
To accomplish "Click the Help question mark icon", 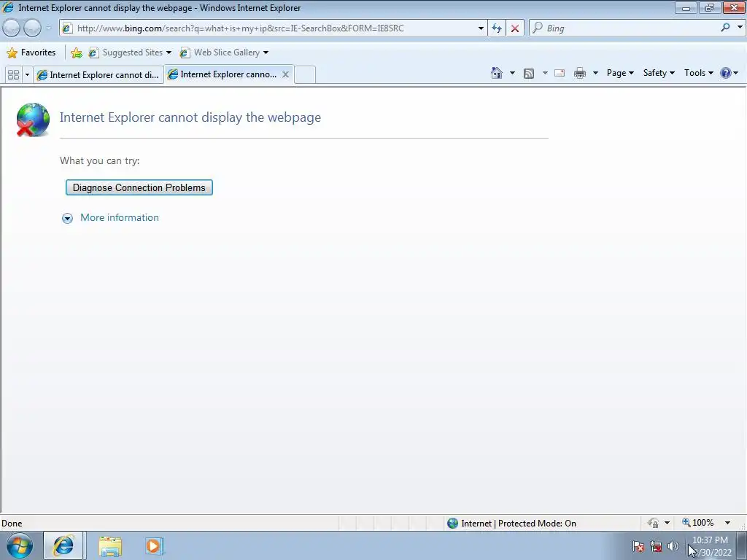I will click(x=726, y=73).
